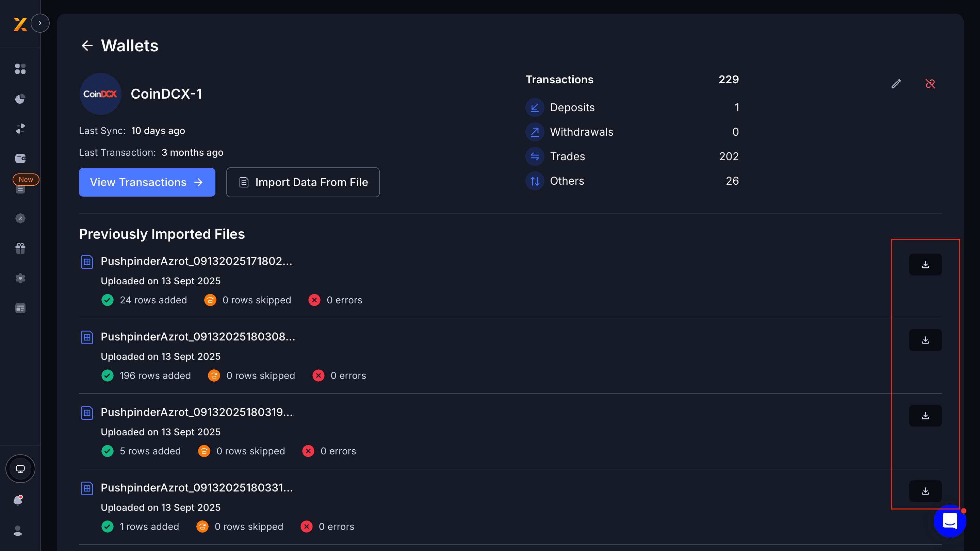Open the wallets icon in the sidebar
The height and width of the screenshot is (551, 980).
(20, 158)
